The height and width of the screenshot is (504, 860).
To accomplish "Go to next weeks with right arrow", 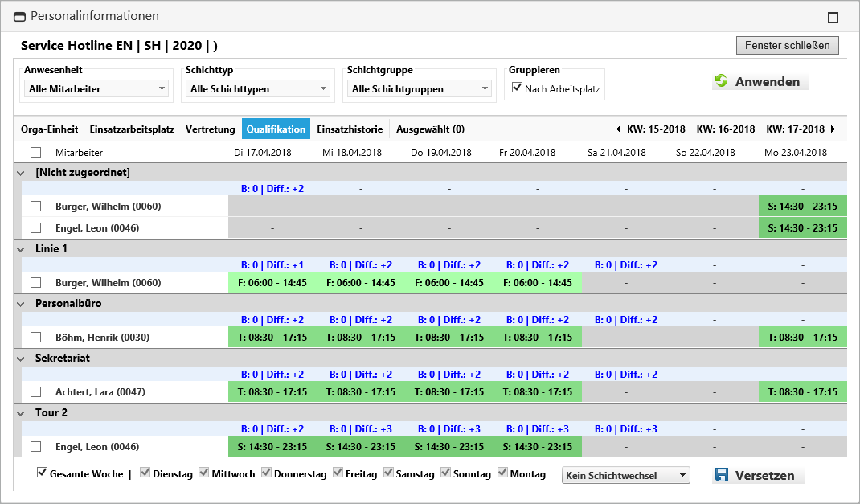I will (833, 129).
